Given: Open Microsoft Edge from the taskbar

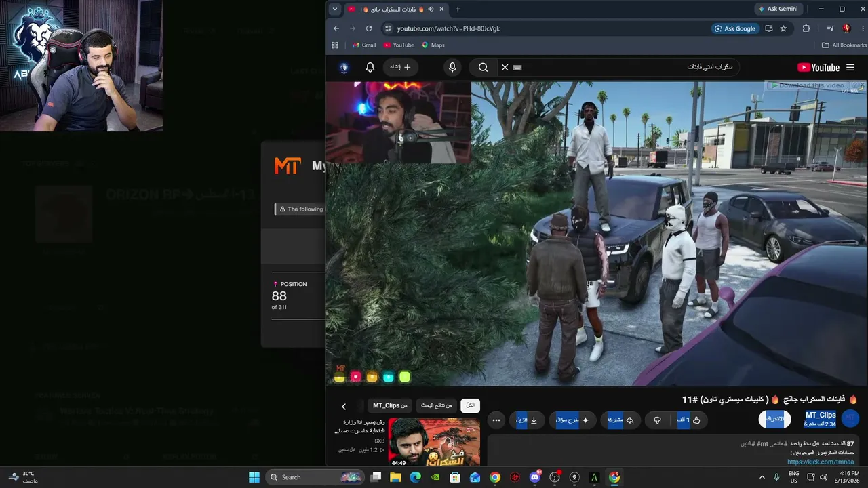Looking at the screenshot, I should [x=416, y=477].
